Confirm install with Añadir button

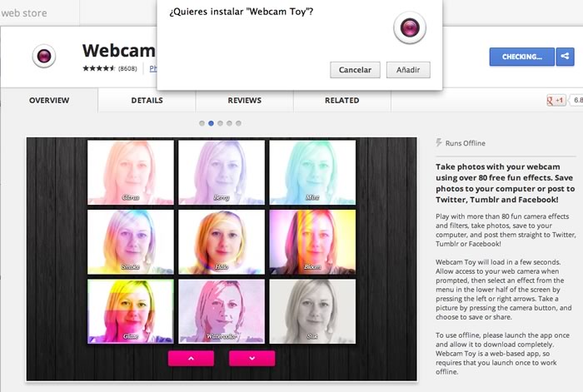coord(408,70)
